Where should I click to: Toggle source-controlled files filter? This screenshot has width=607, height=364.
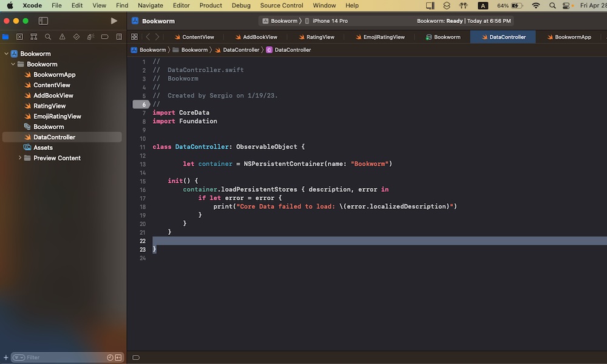coord(118,357)
